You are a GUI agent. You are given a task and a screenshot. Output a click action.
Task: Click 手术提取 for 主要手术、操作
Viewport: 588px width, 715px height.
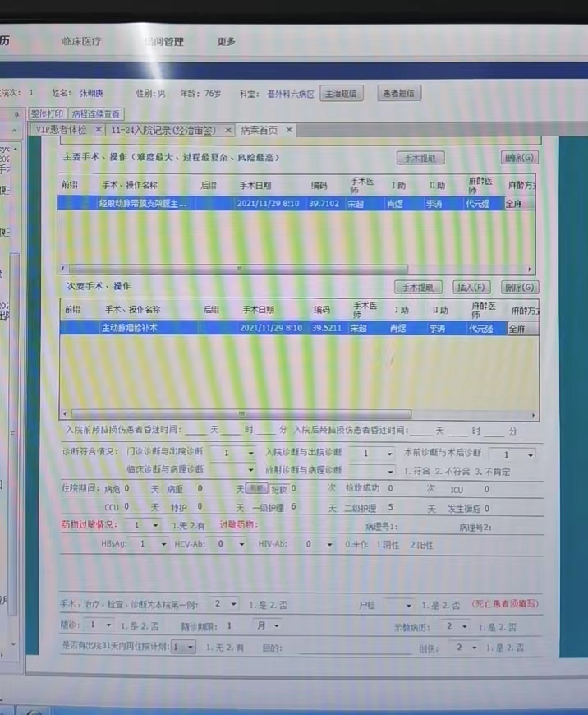420,159
